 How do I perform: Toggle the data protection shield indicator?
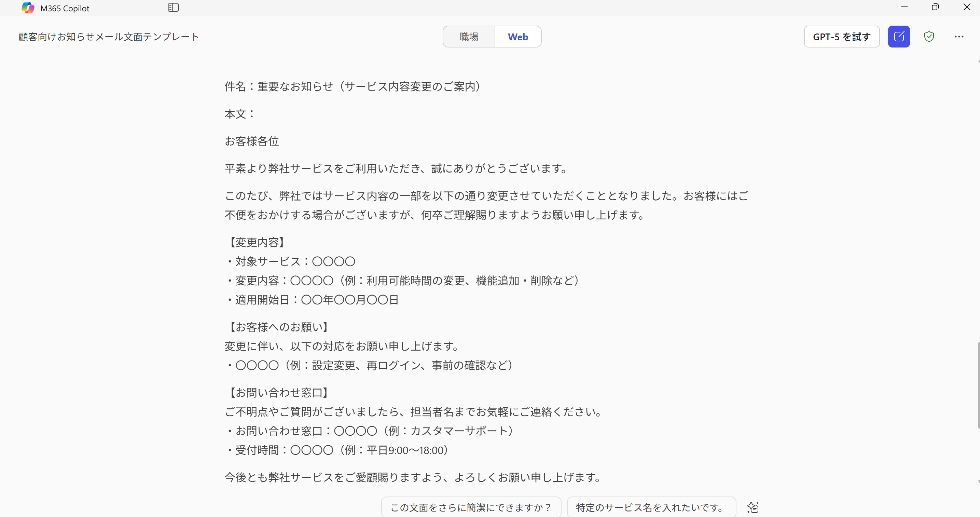pos(929,36)
